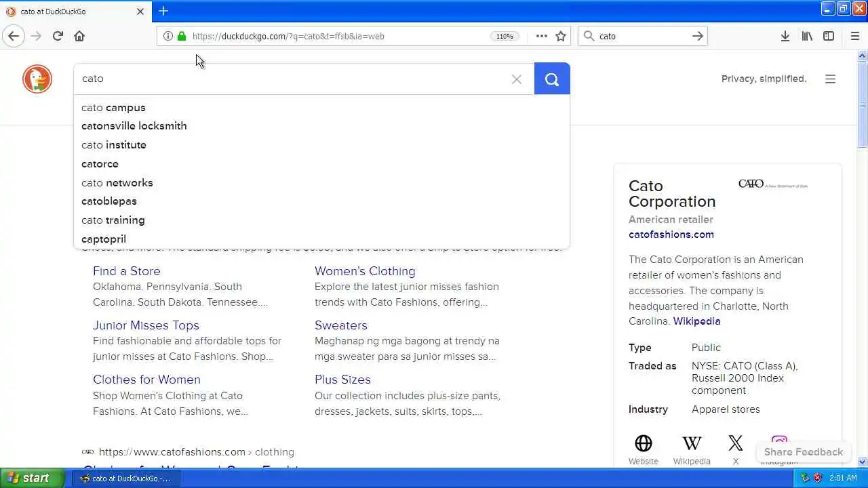The image size is (868, 488).
Task: Click the Privacy, simplified. text
Action: (x=764, y=79)
